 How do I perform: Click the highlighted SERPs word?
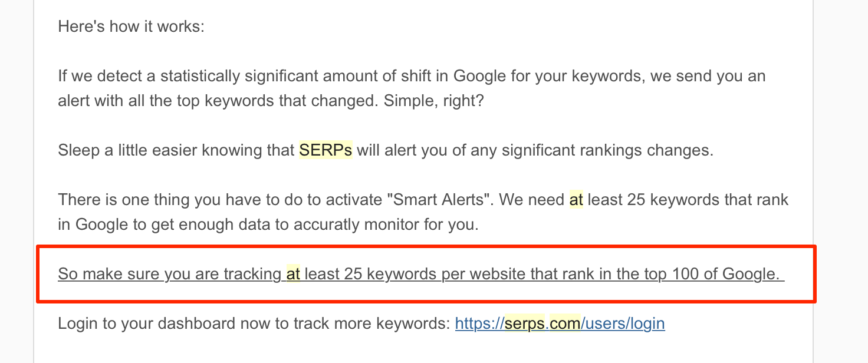click(325, 150)
